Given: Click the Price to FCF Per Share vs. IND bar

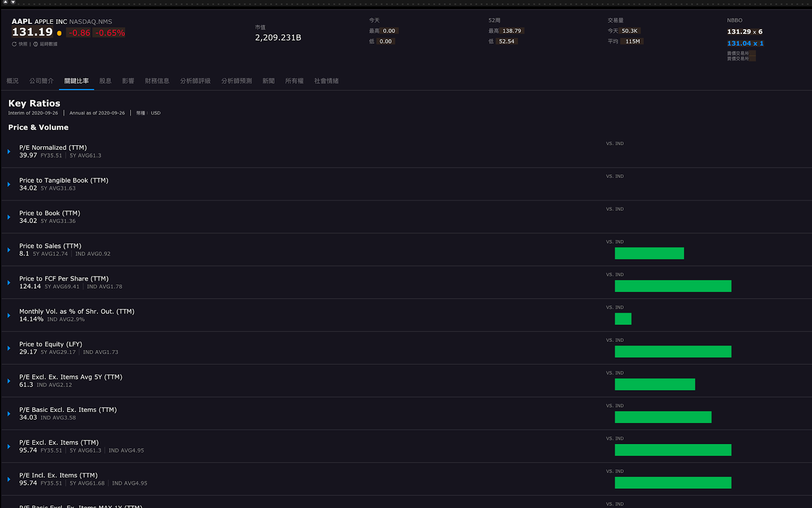Looking at the screenshot, I should point(673,286).
